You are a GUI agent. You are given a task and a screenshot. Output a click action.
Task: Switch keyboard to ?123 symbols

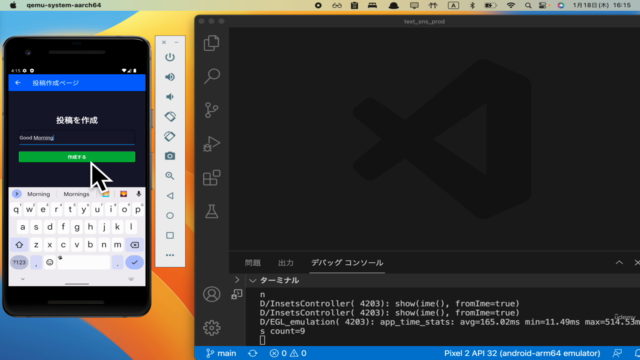coord(19,262)
